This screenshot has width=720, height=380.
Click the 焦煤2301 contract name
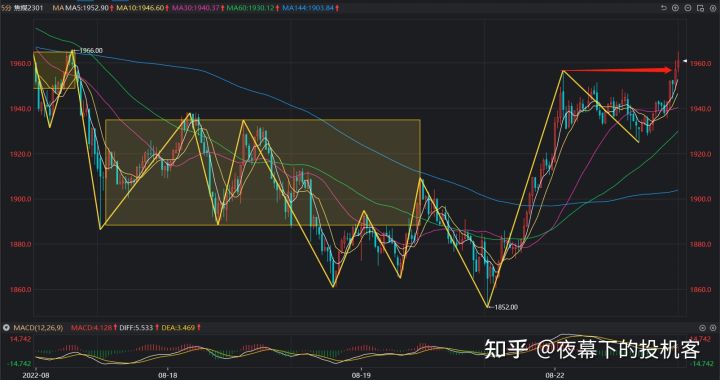tap(29, 8)
